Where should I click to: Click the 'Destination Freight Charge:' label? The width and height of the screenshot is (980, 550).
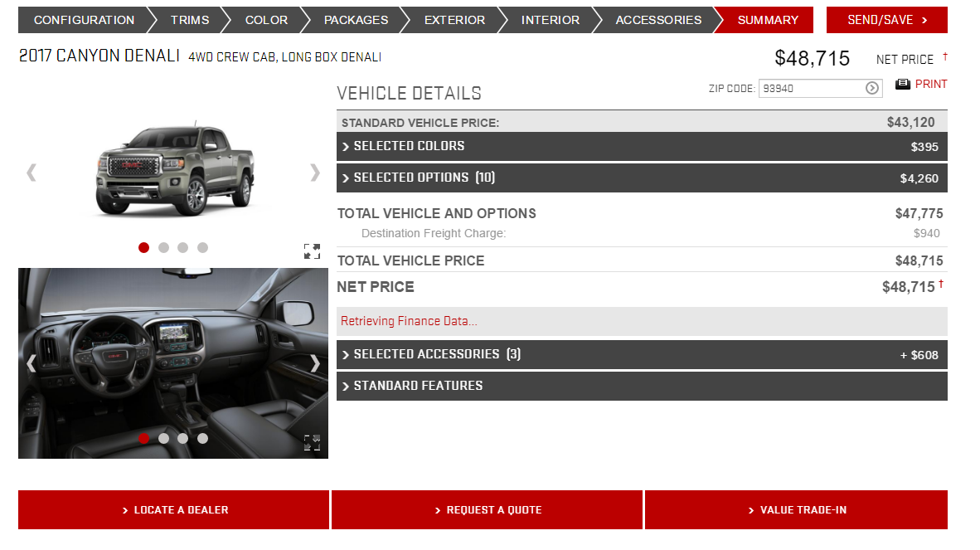coord(434,233)
